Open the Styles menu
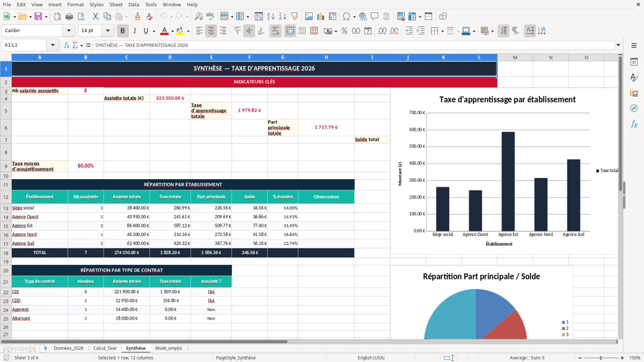This screenshot has width=644, height=362. [97, 4]
